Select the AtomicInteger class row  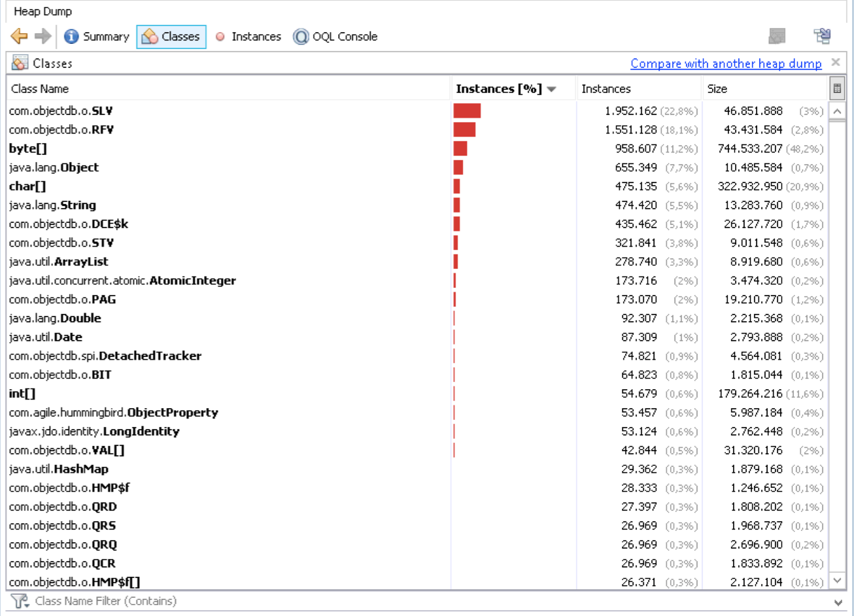coord(418,281)
